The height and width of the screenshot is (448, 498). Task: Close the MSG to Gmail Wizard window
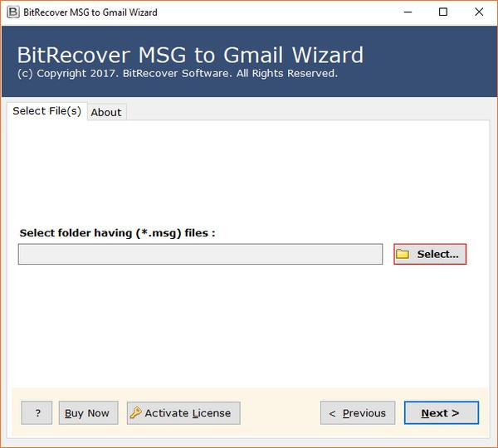click(479, 12)
